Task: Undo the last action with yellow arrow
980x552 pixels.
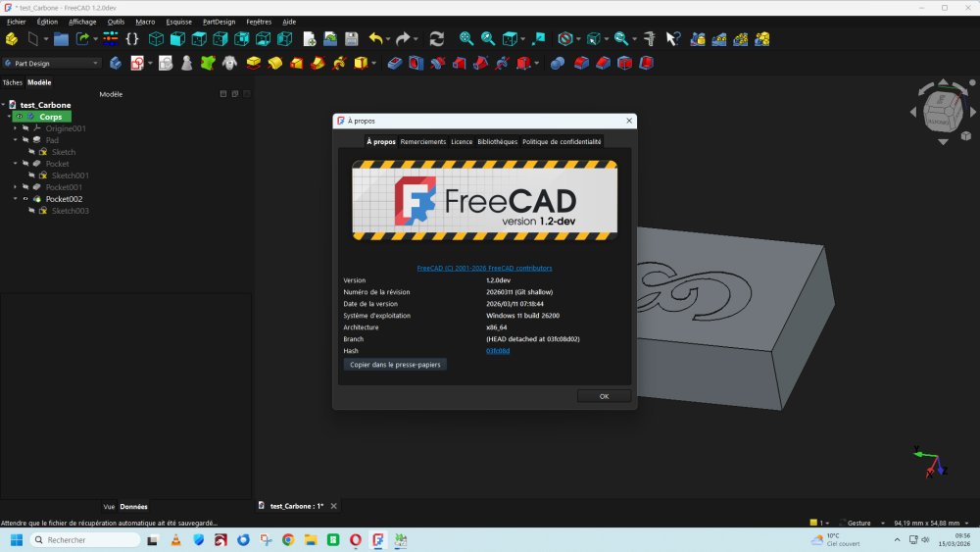Action: 375,39
